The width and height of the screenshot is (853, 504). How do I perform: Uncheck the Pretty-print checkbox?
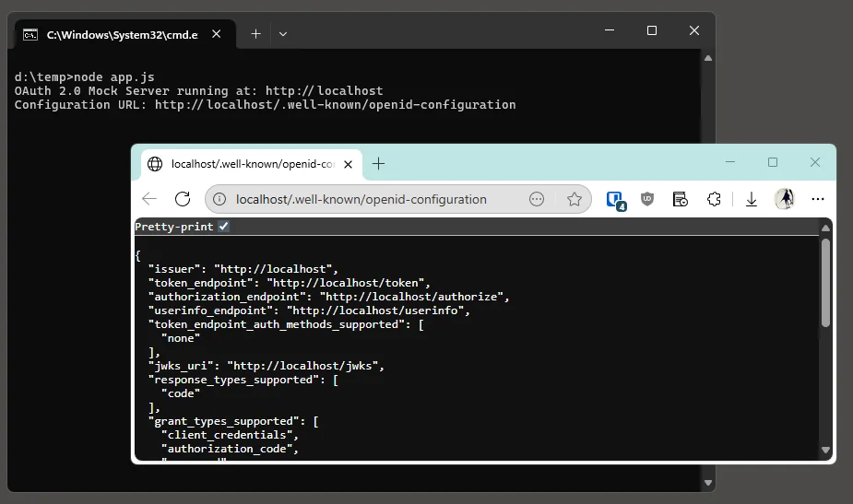(x=224, y=227)
